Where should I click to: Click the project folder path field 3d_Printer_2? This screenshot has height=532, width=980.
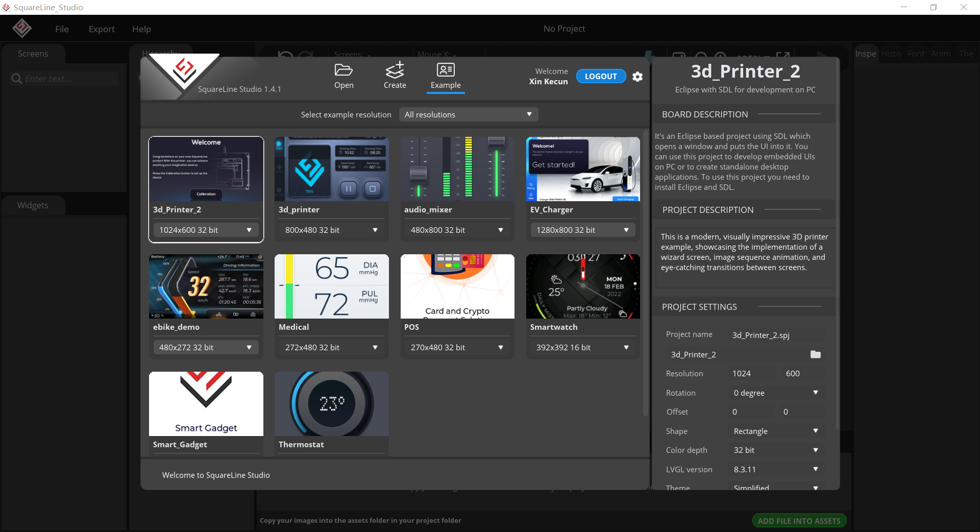(738, 354)
